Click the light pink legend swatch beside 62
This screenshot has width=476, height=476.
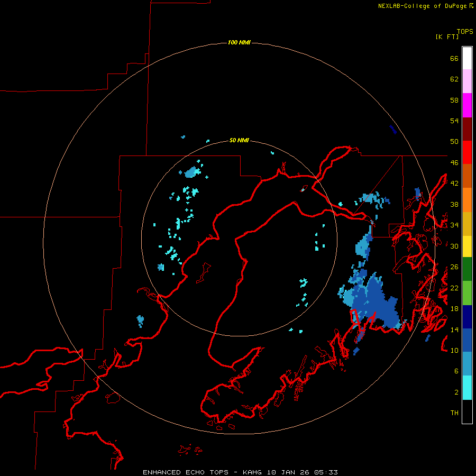tap(467, 81)
